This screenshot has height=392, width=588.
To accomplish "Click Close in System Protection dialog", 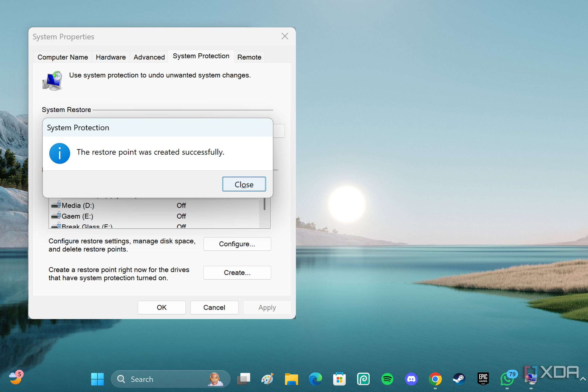I will click(x=244, y=184).
